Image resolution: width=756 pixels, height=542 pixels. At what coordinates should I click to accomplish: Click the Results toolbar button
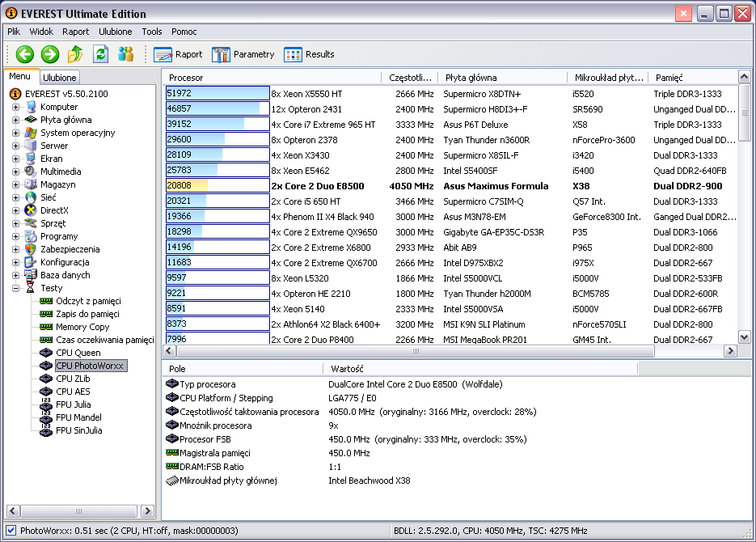pos(309,54)
